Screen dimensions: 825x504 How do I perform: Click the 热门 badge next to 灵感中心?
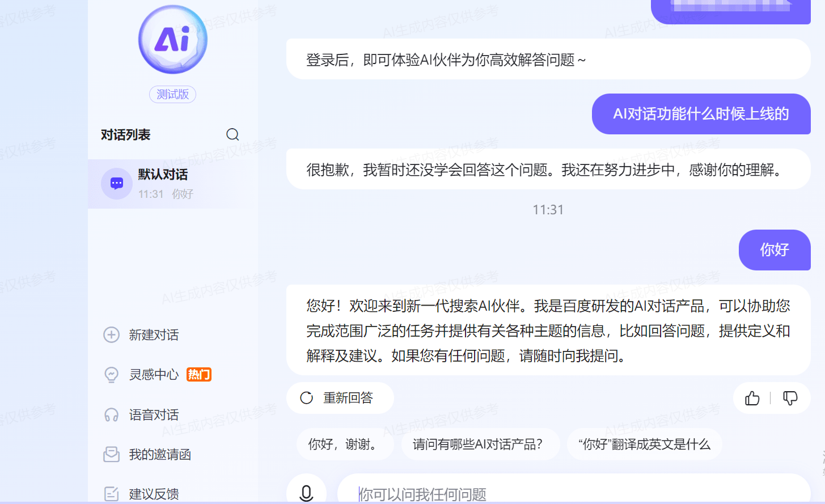tap(199, 375)
